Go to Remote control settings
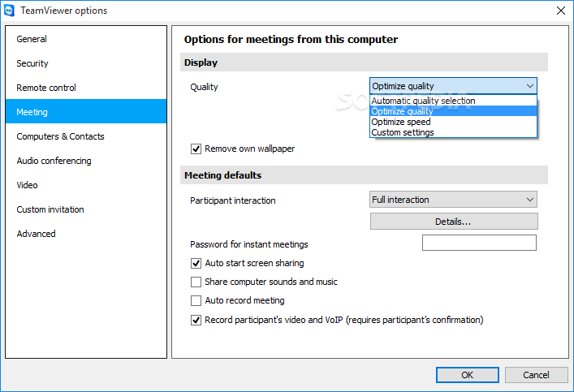The image size is (574, 392). click(x=86, y=88)
